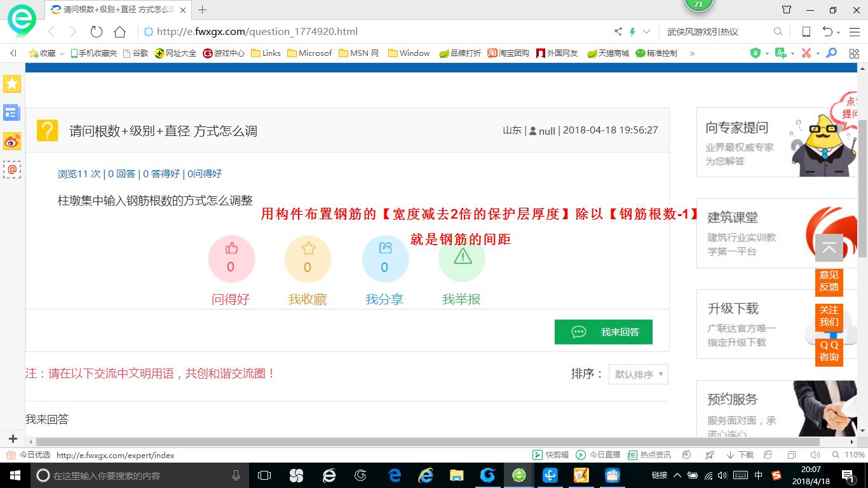868x488 pixels.
Task: Open the Task View taskbar icon
Action: (x=264, y=475)
